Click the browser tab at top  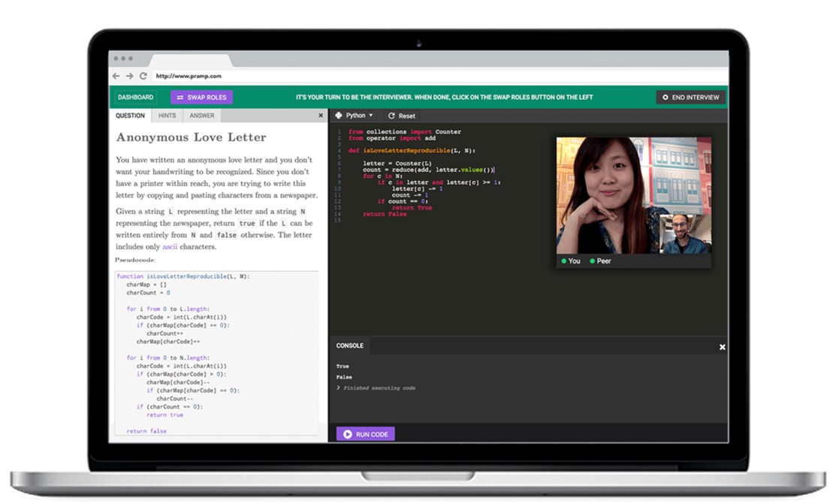[192, 59]
